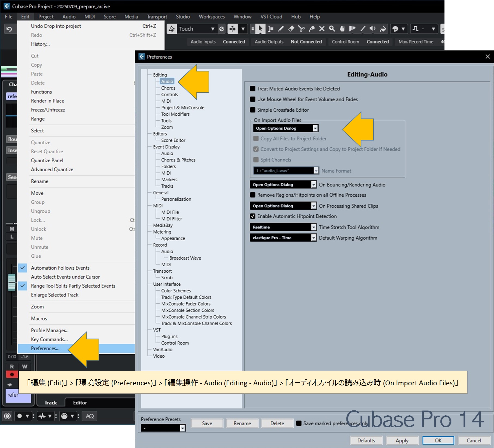Click the channel volume fader handle
The height and width of the screenshot is (448, 494).
pyautogui.click(x=12, y=282)
